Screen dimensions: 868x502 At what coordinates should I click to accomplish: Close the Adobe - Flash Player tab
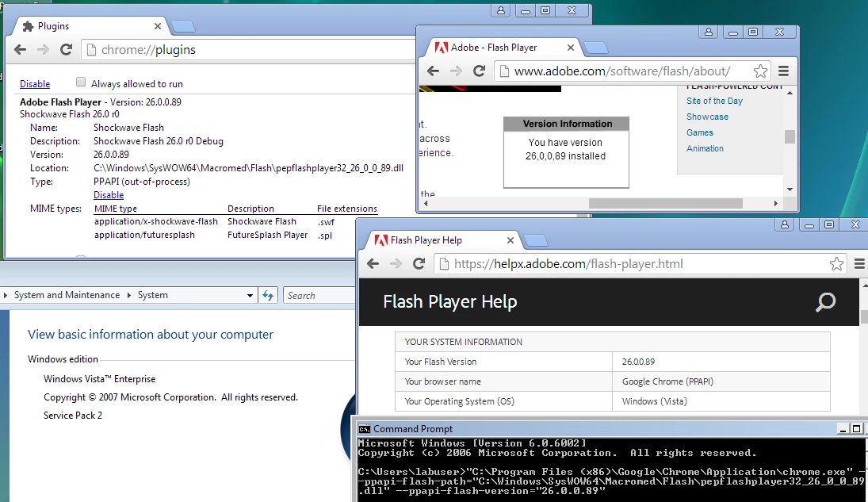click(571, 48)
